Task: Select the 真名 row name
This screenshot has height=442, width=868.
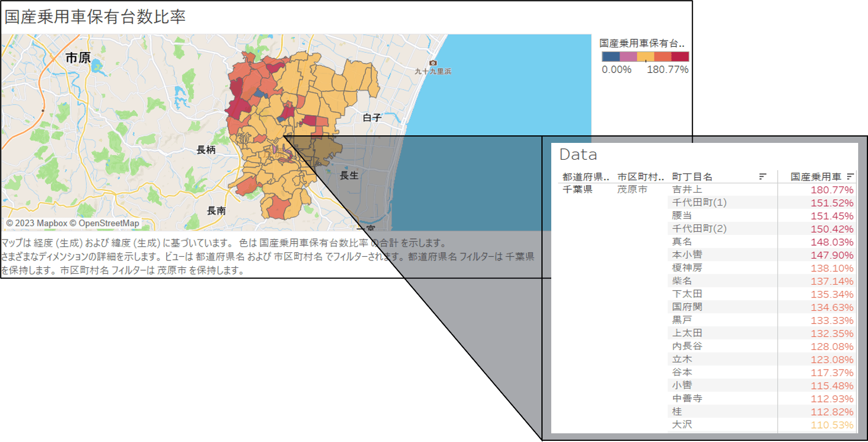Action: coord(682,241)
